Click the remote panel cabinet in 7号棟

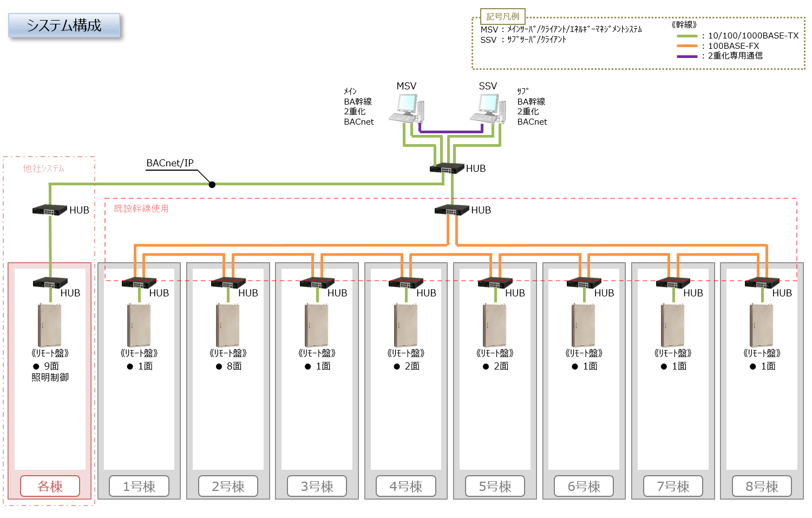click(673, 325)
